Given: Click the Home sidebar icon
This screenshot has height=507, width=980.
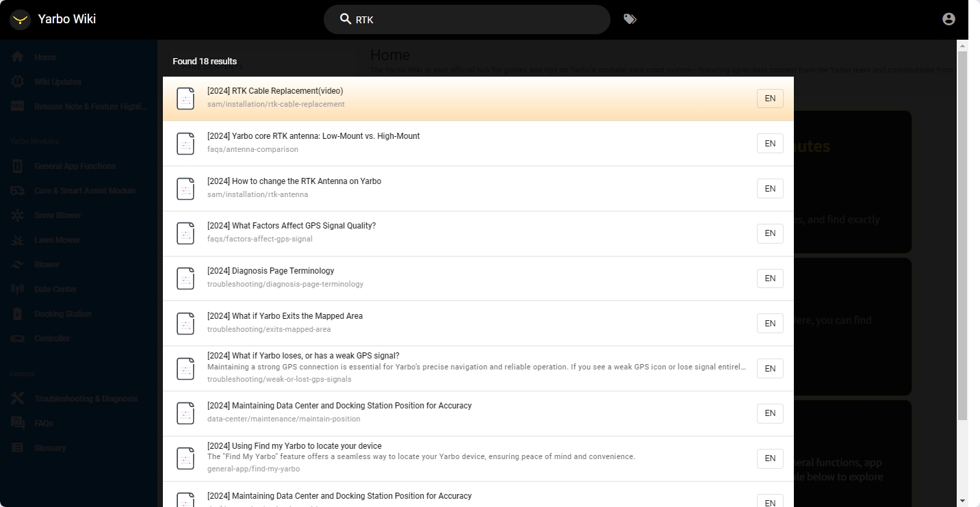Looking at the screenshot, I should click(x=18, y=57).
